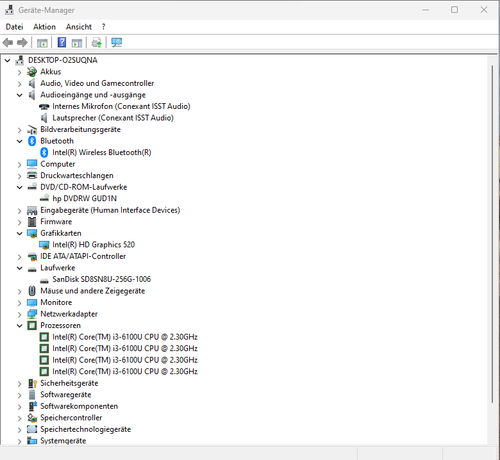Collapse the Prozessoren category
The width and height of the screenshot is (500, 460).
coord(20,326)
